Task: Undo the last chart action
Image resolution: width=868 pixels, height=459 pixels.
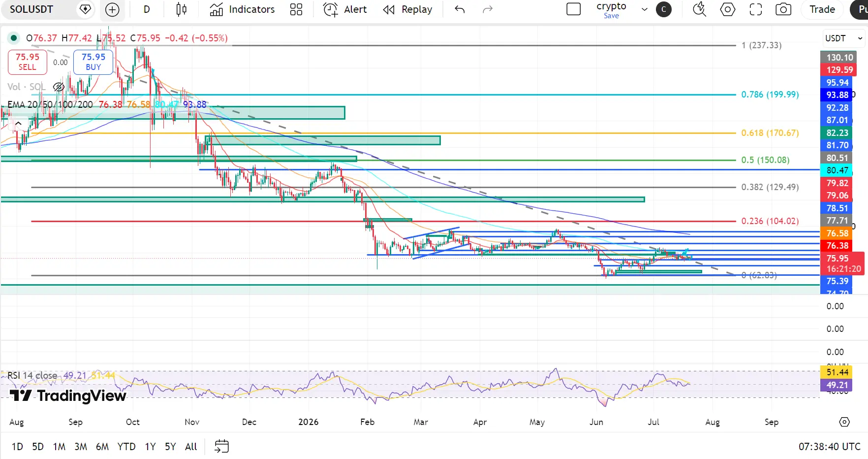Action: point(460,9)
